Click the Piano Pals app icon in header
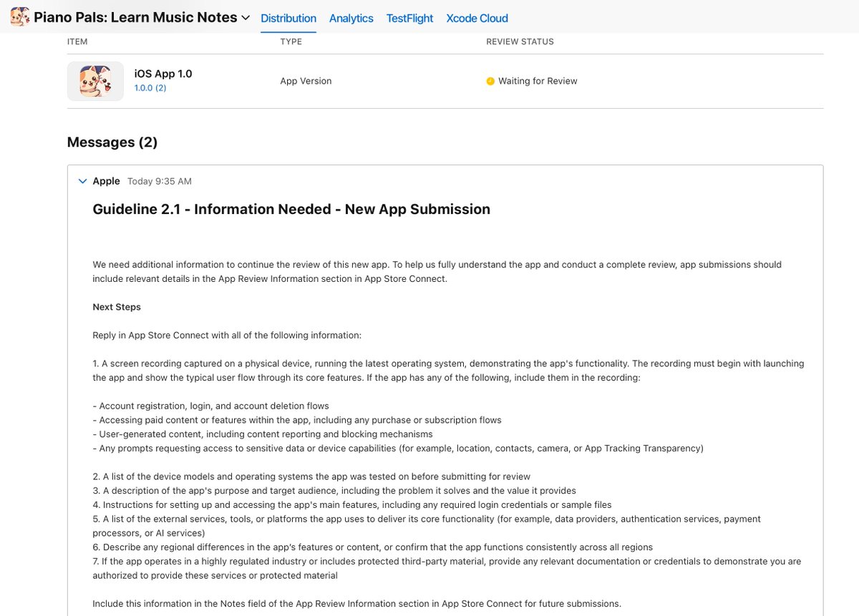 [x=20, y=17]
